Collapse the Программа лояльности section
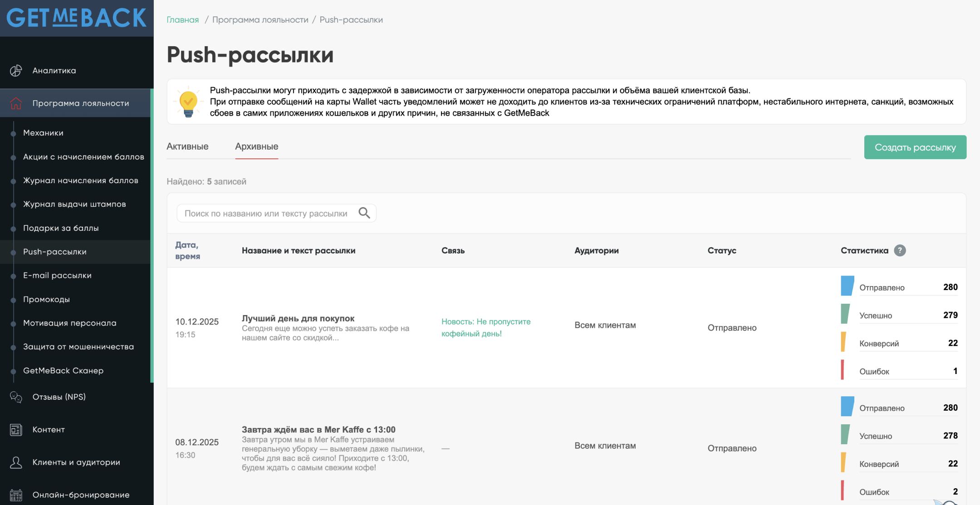The width and height of the screenshot is (980, 505). click(x=81, y=103)
